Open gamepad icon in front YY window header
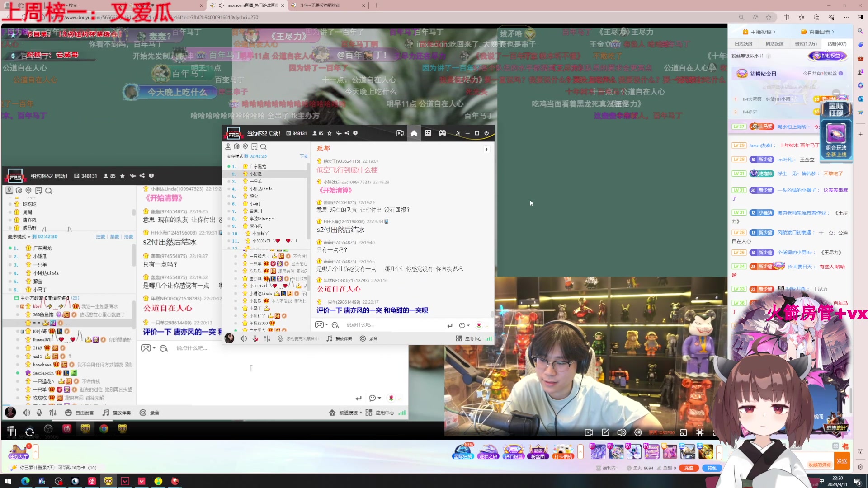868x488 pixels. pos(442,133)
